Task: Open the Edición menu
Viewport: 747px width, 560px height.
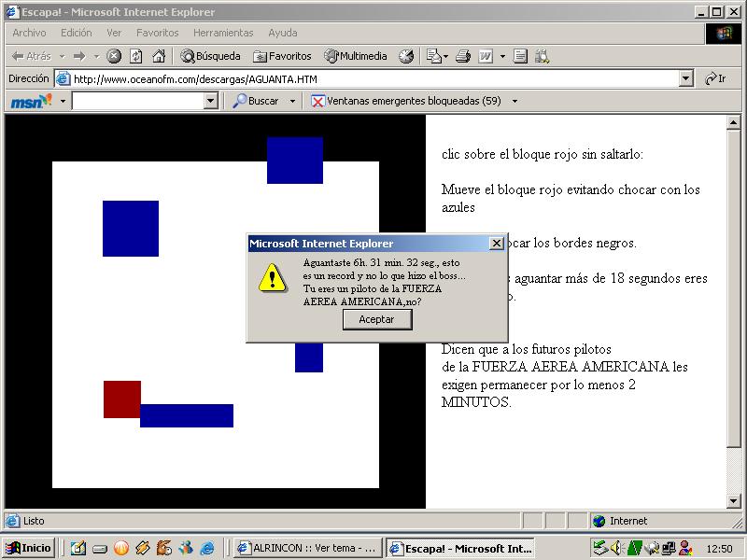Action: coord(77,33)
